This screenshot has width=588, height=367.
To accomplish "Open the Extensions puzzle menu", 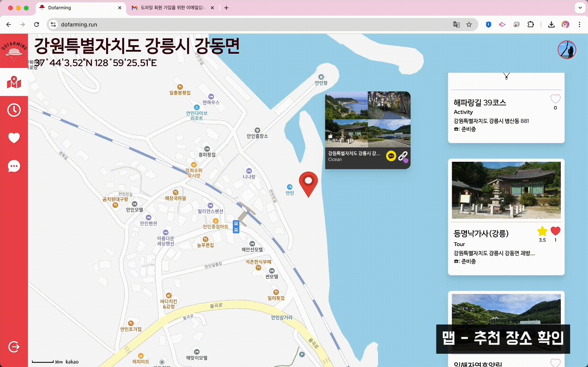I will click(x=531, y=24).
